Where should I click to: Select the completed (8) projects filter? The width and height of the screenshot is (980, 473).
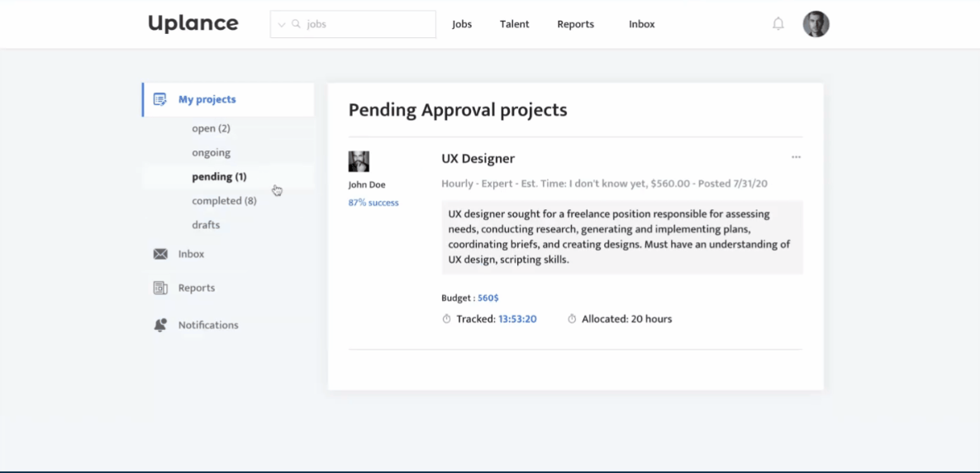click(224, 201)
